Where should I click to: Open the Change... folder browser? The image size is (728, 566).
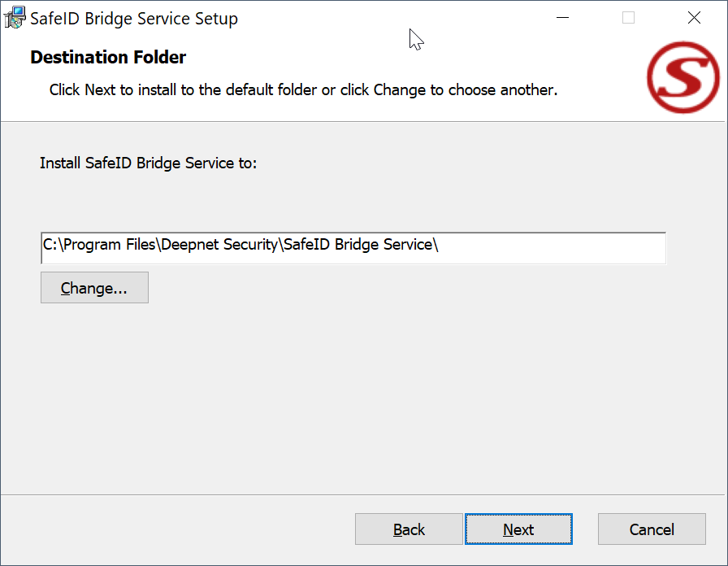click(94, 288)
